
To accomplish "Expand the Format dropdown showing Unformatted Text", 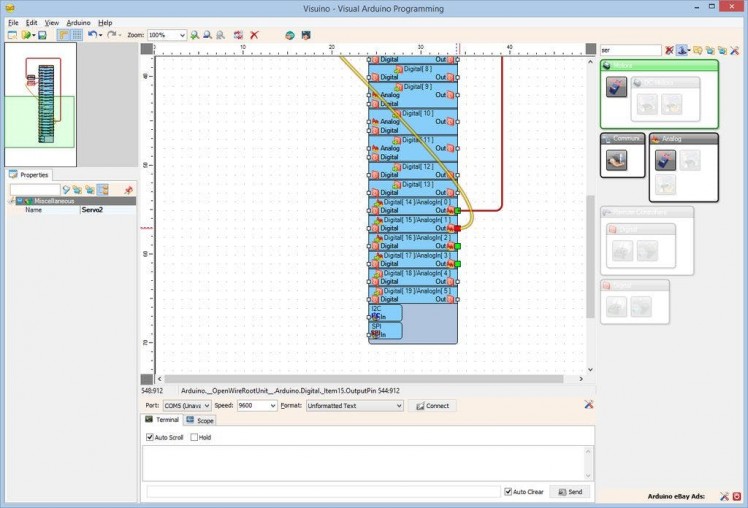I will pos(398,406).
